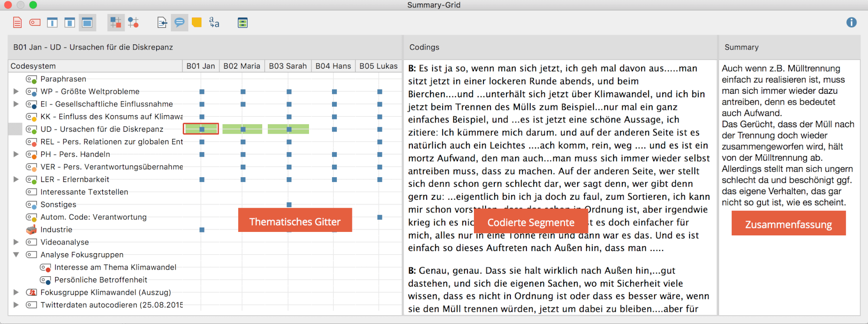
Task: Click the Codesystem column header
Action: click(95, 66)
